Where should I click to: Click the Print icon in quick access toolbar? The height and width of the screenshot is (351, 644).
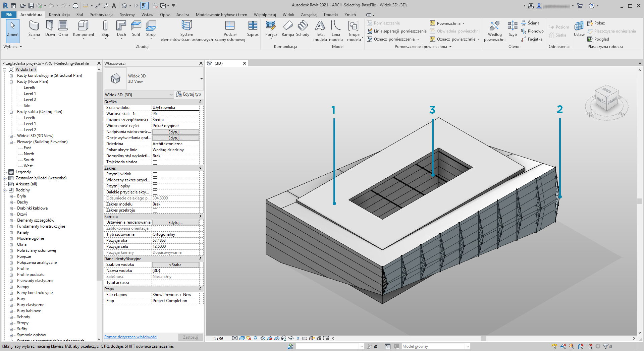point(75,5)
